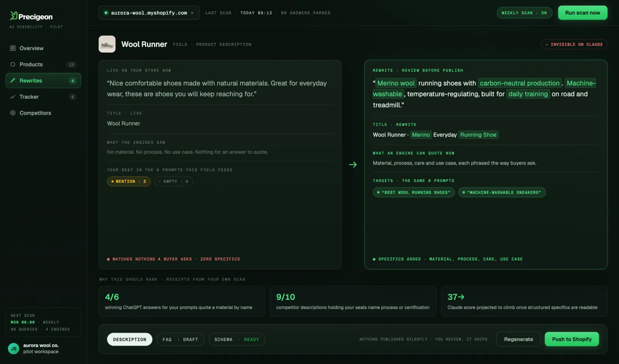This screenshot has height=364, width=619.
Task: Click the arrow between live and rewrite
Action: 353,165
